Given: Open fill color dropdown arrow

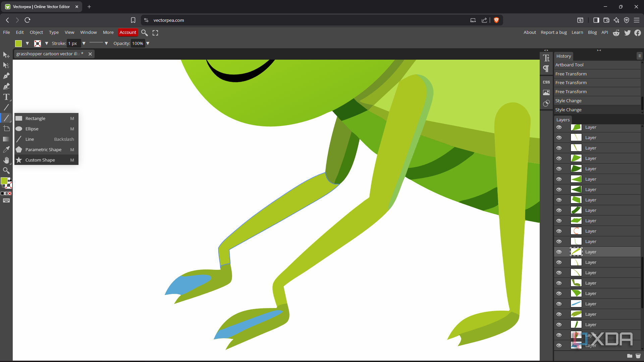Looking at the screenshot, I should [x=27, y=43].
